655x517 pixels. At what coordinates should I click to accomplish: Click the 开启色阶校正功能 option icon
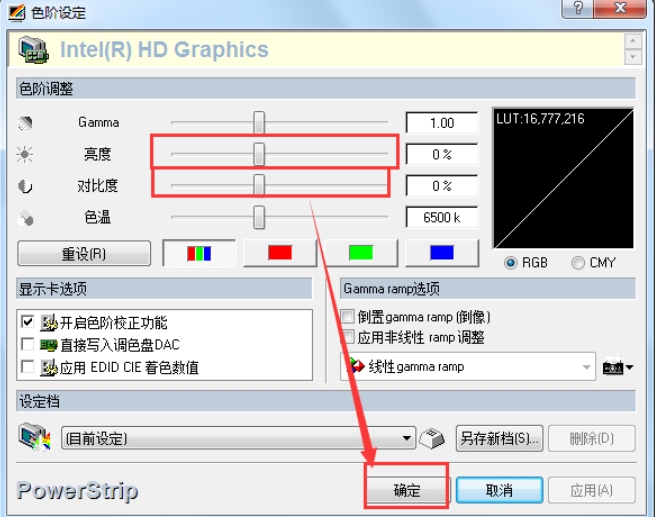[49, 322]
